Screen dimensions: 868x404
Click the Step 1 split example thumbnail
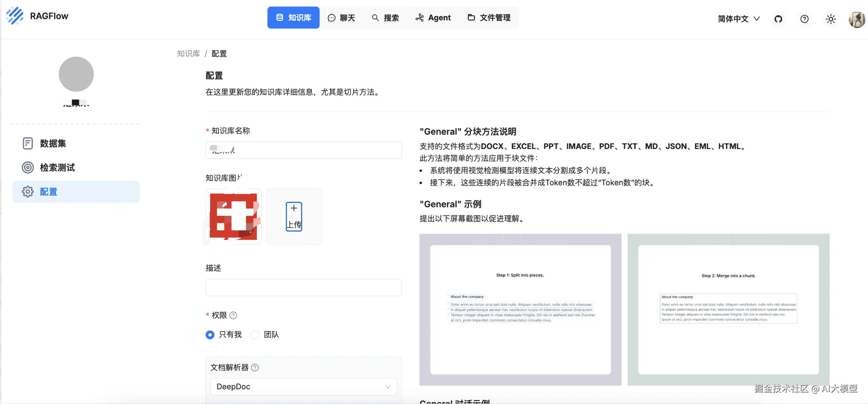[x=520, y=310]
